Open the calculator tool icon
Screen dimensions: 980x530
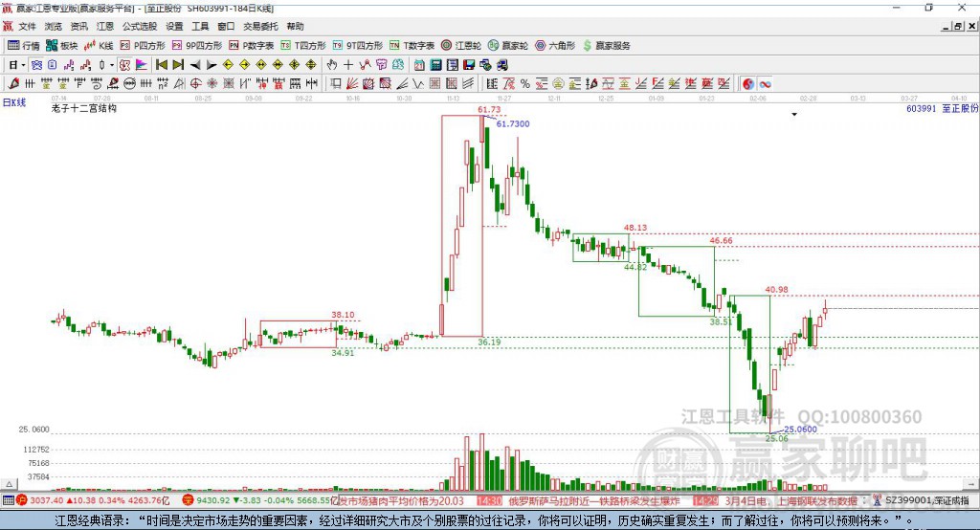tap(435, 65)
